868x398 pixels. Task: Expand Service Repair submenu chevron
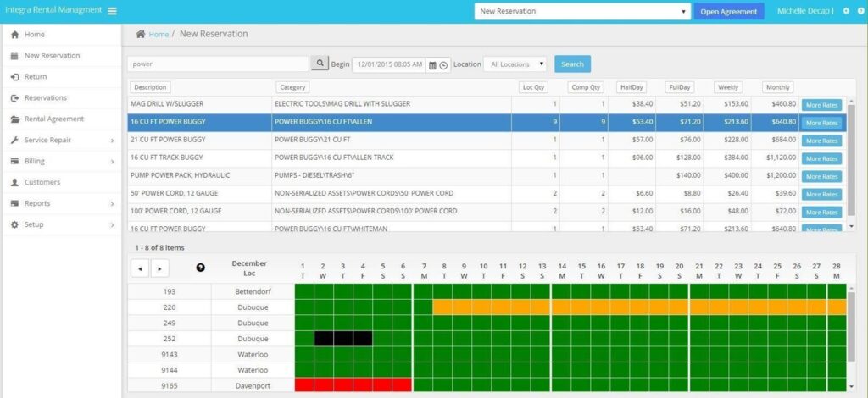pos(112,141)
